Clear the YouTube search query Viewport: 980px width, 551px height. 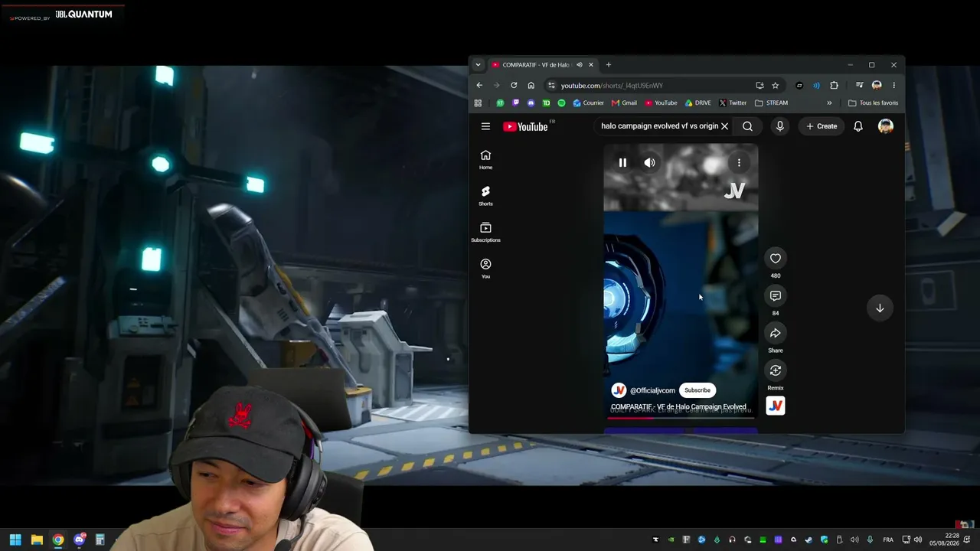coord(724,126)
